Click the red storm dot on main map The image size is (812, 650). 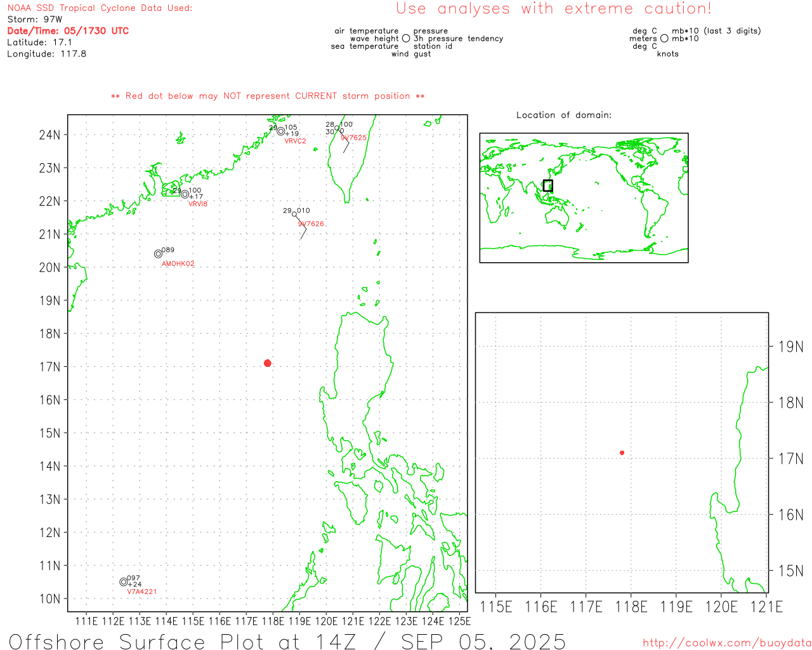tap(268, 363)
